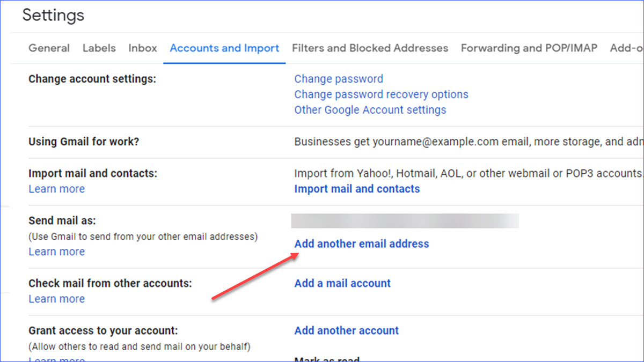Click Add another account

346,330
